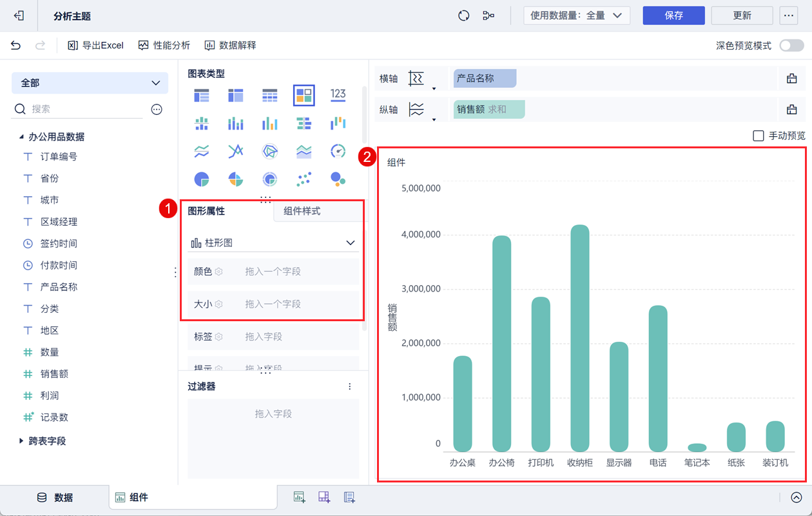
Task: Select the comparison bar chart type
Action: pos(304,123)
